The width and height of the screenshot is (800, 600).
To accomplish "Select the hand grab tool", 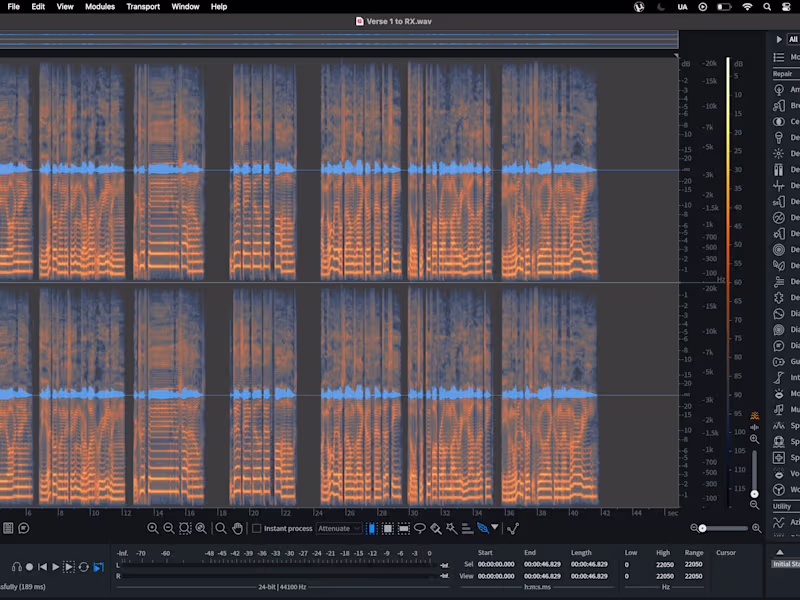I will tap(237, 528).
